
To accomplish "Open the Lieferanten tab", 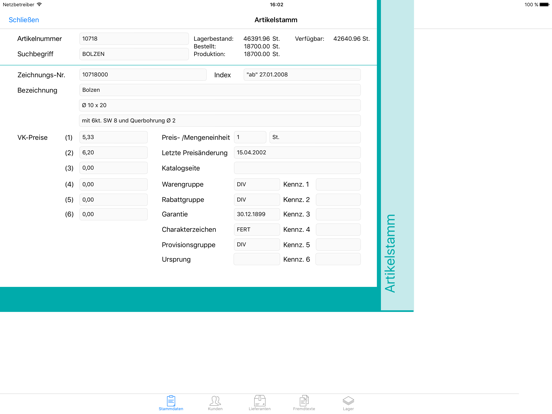I will click(x=260, y=403).
